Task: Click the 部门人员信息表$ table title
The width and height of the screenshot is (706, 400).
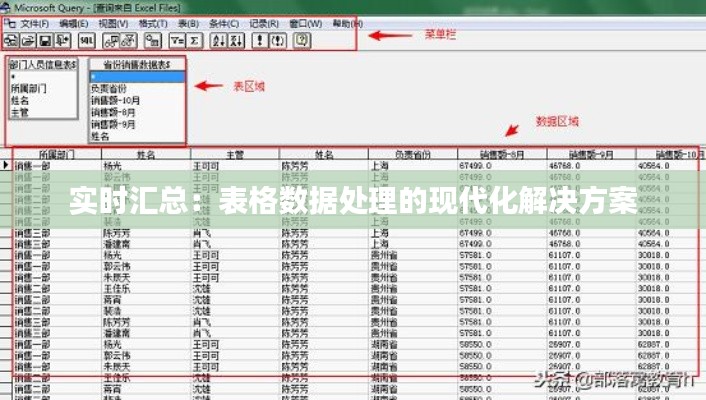Action: (43, 65)
